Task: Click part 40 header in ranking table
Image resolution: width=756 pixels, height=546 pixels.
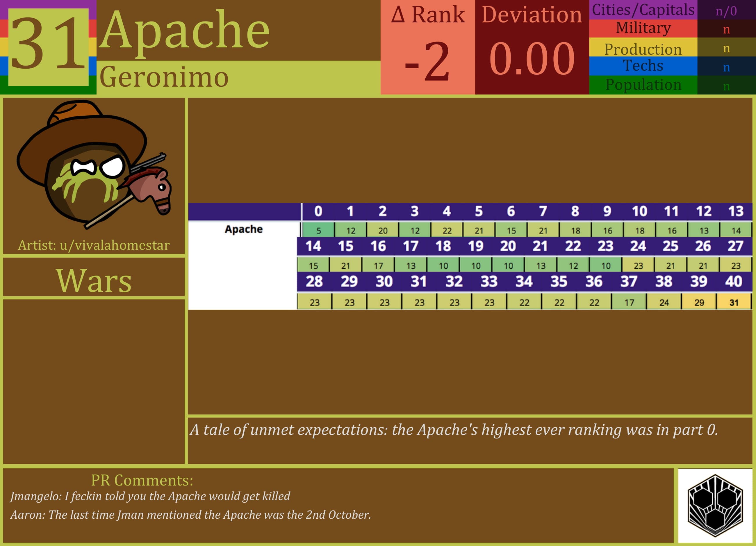Action: pyautogui.click(x=733, y=282)
